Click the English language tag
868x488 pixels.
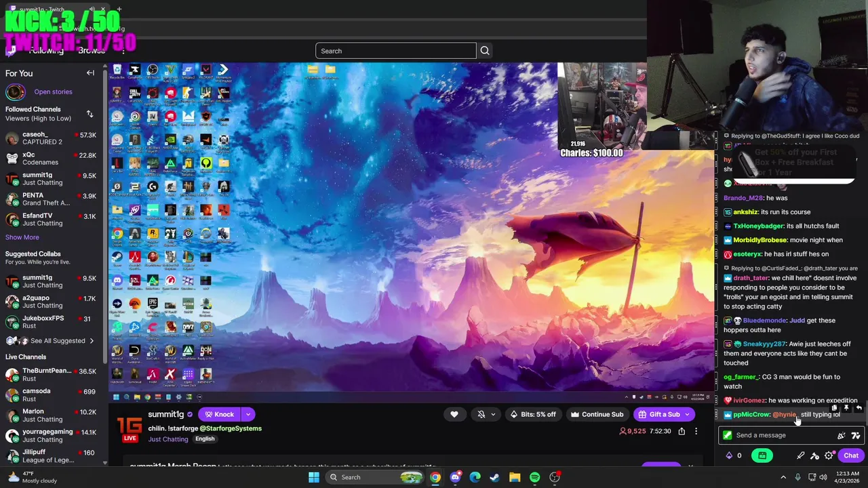pyautogui.click(x=205, y=439)
